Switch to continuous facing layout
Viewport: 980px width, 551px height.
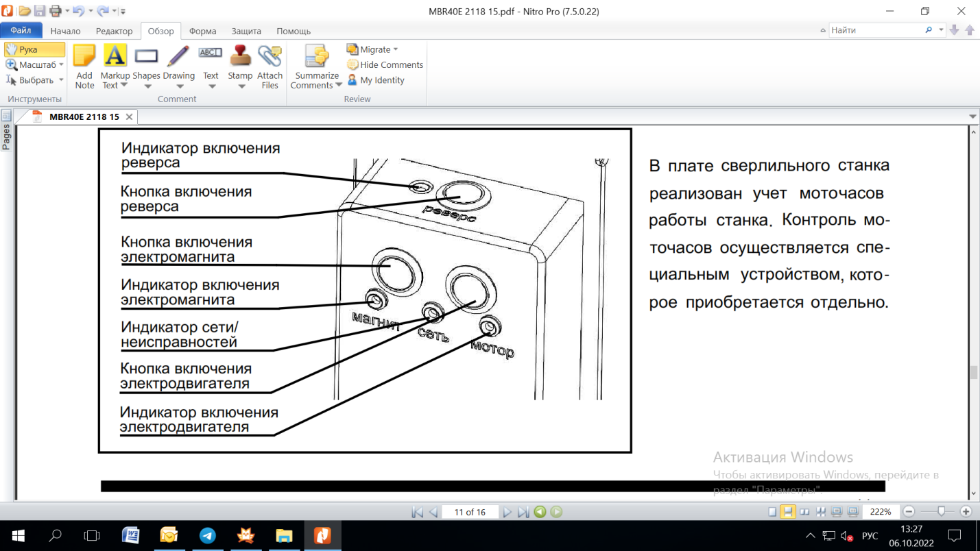[821, 512]
